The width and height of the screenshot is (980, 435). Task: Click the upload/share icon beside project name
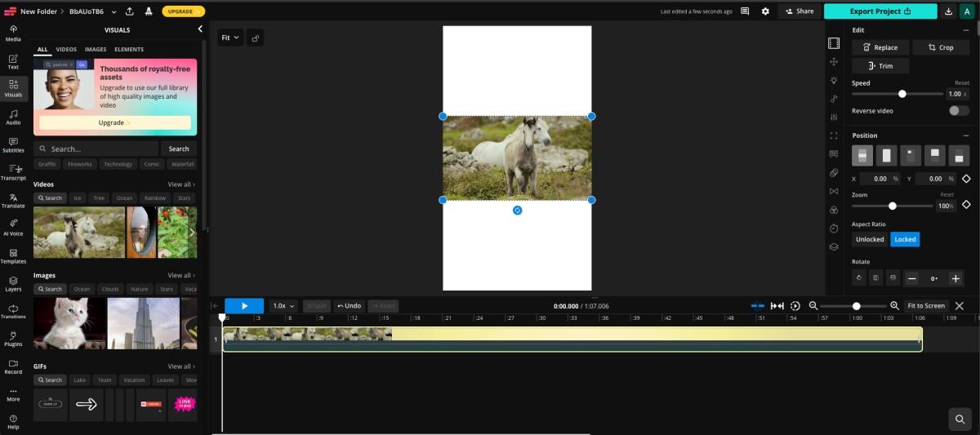[130, 11]
